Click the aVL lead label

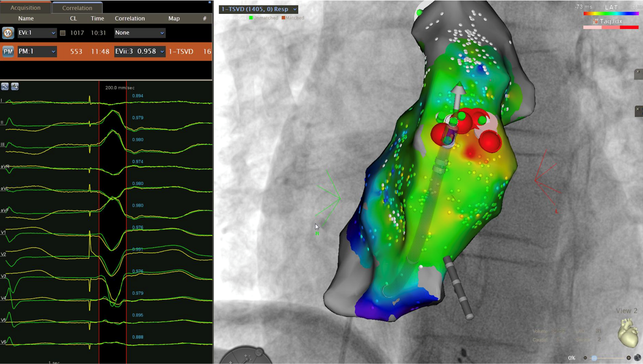4,189
